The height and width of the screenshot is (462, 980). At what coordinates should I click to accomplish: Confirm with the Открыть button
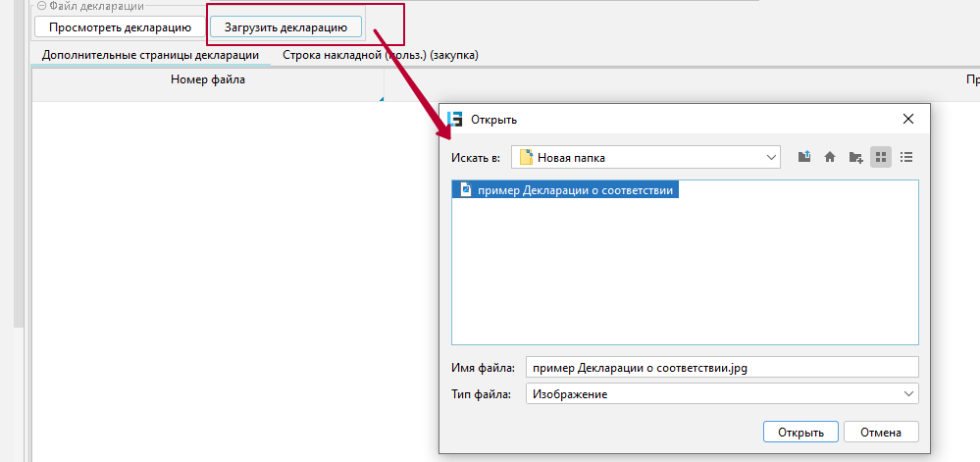tap(800, 433)
